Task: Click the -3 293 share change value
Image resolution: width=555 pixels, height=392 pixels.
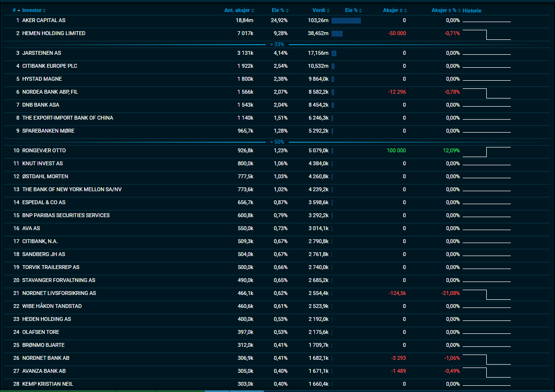Action: 398,358
